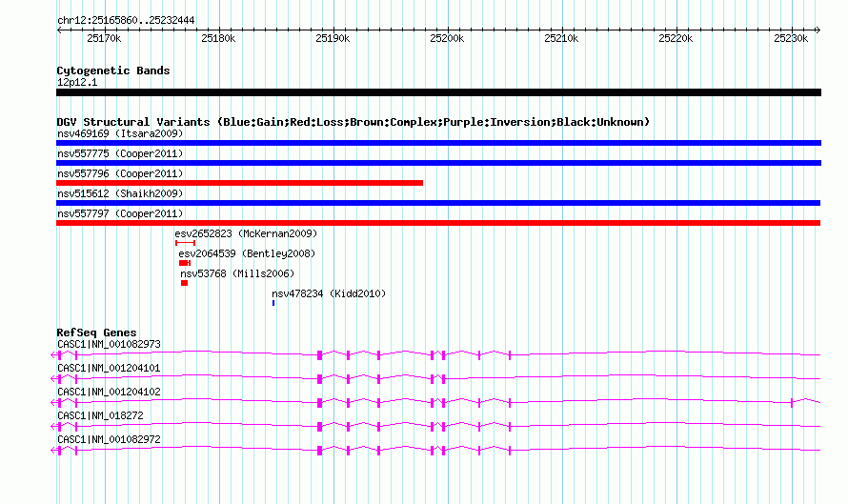Open the nsv557775 (Cooper2011) variant label
This screenshot has height=504, width=848.
click(x=120, y=153)
